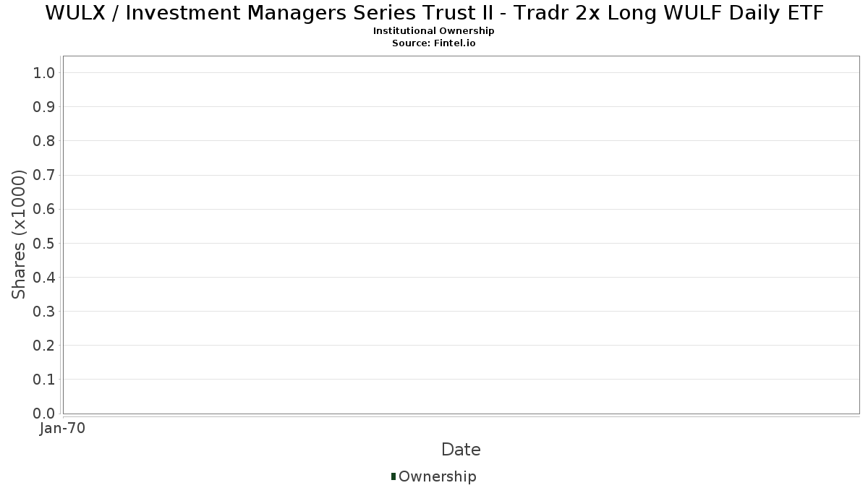
Task: Click the 0.1 y-axis tick label
Action: point(44,380)
